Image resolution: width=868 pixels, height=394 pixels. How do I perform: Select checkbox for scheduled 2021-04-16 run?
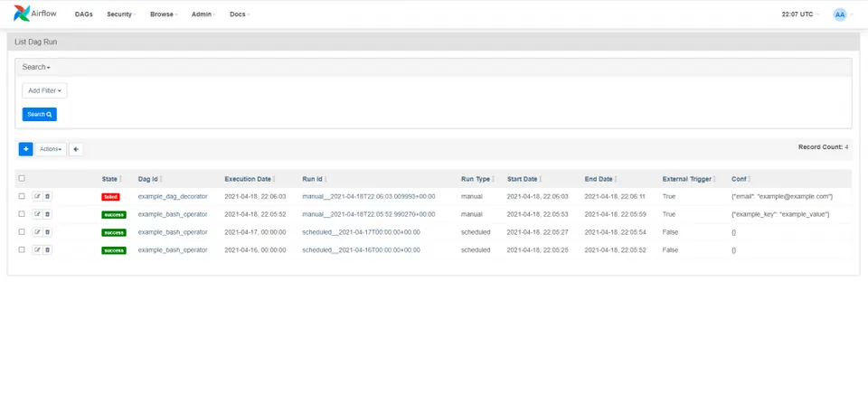pyautogui.click(x=22, y=249)
